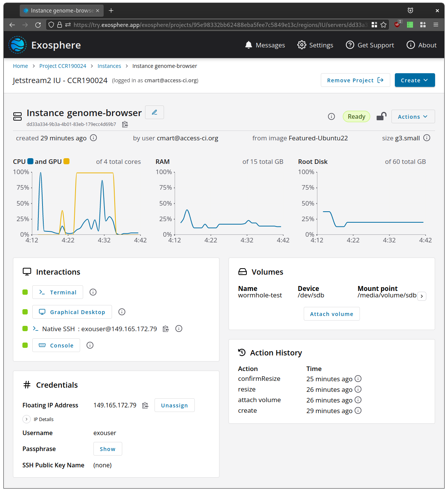
Task: Copy the instance UUID with clipboard icon
Action: 125,124
